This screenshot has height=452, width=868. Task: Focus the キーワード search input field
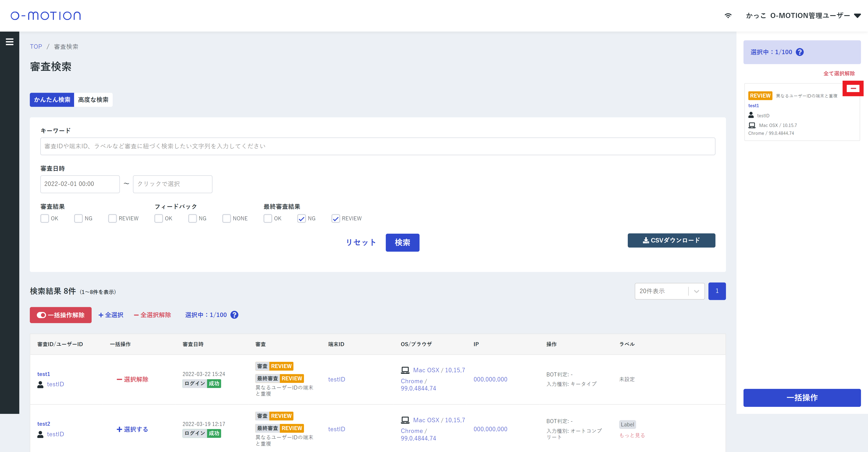coord(377,146)
